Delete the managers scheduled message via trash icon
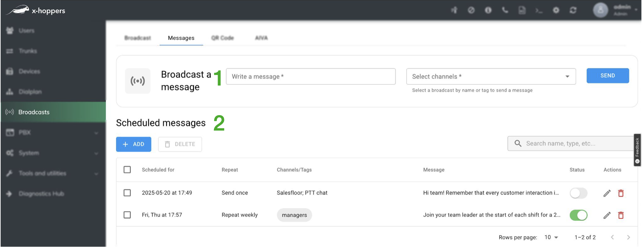The height and width of the screenshot is (247, 644). 621,215
